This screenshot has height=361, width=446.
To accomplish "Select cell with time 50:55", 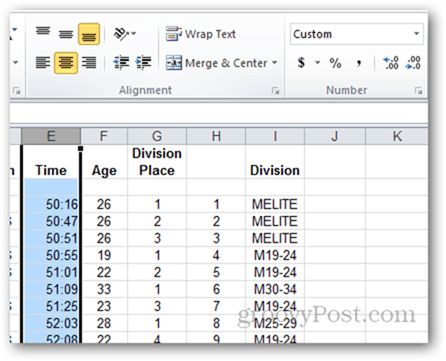I will (x=51, y=255).
